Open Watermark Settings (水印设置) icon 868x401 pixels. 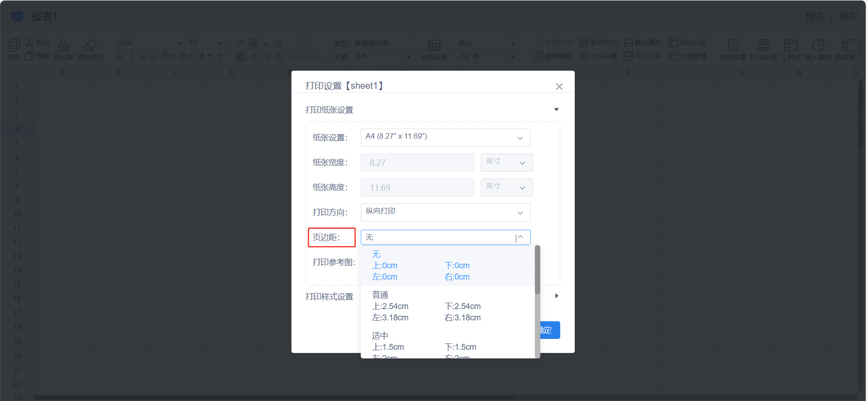(x=584, y=56)
